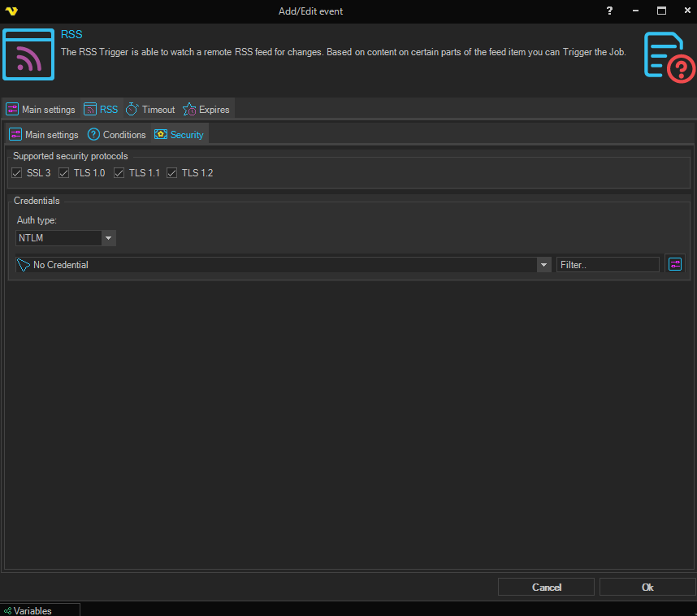Click into the credential Filter field
Viewport: 697px width, 616px height.
point(607,265)
